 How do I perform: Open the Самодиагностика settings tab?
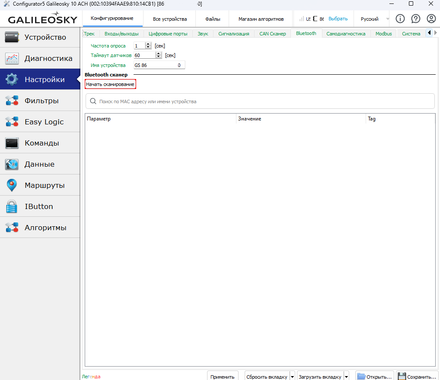346,34
